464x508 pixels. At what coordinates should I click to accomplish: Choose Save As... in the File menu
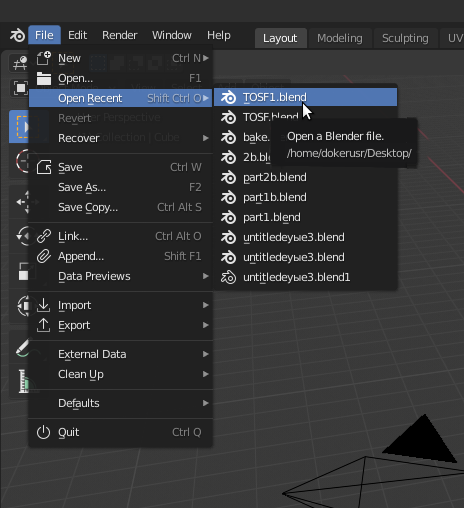click(121, 187)
